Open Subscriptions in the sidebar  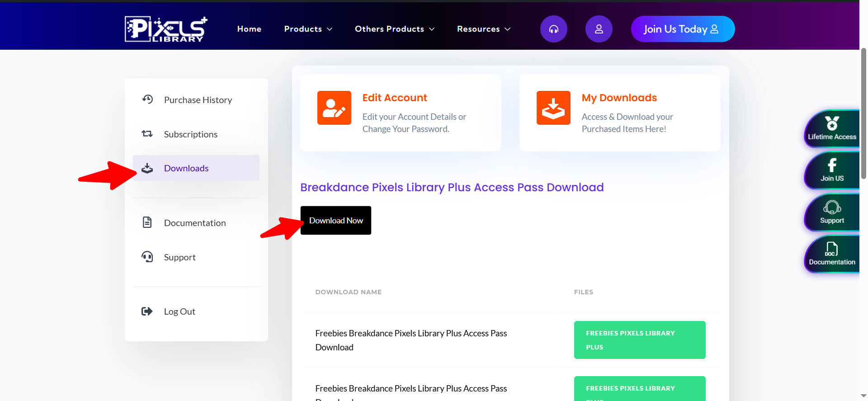click(190, 134)
